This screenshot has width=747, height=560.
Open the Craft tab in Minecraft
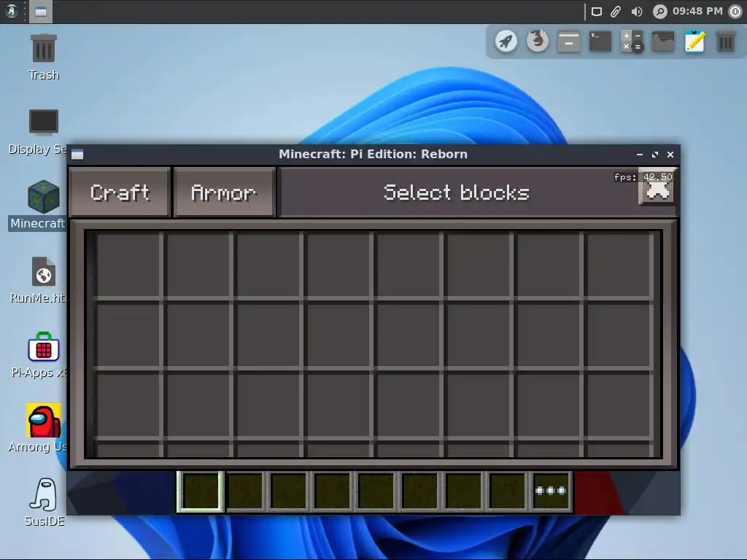point(120,192)
